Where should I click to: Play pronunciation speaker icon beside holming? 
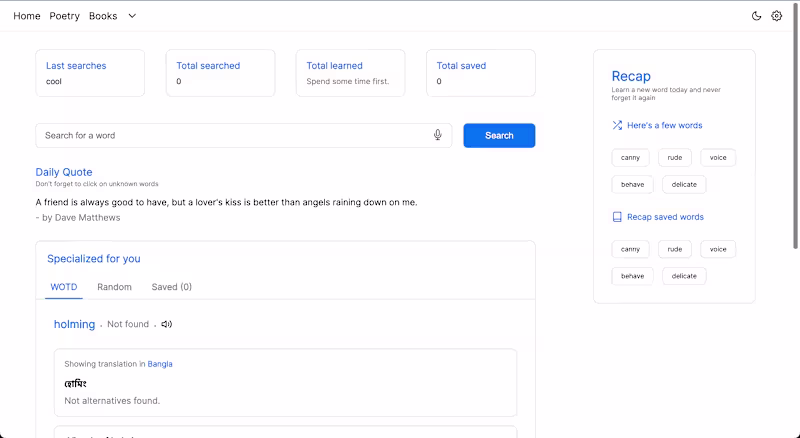pyautogui.click(x=167, y=324)
